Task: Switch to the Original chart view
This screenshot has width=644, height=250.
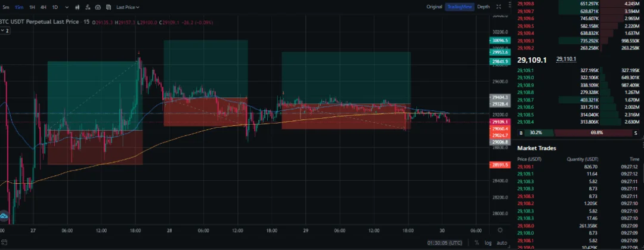Action: tap(434, 7)
